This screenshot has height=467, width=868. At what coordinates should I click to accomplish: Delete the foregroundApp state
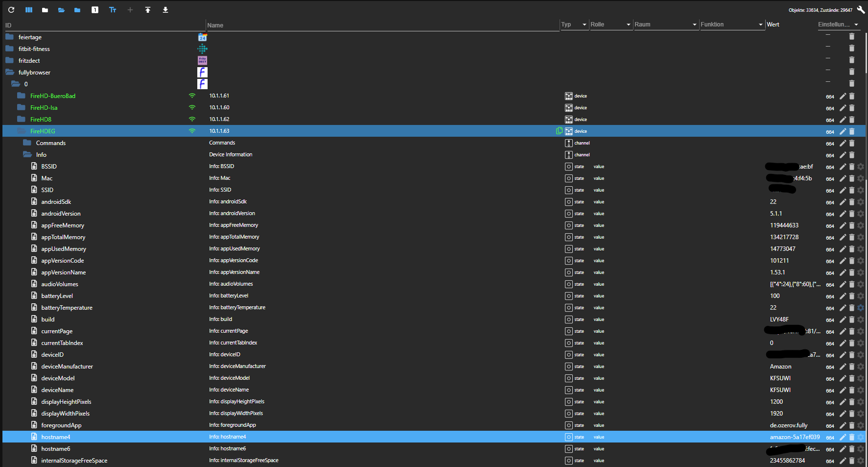[x=851, y=425]
